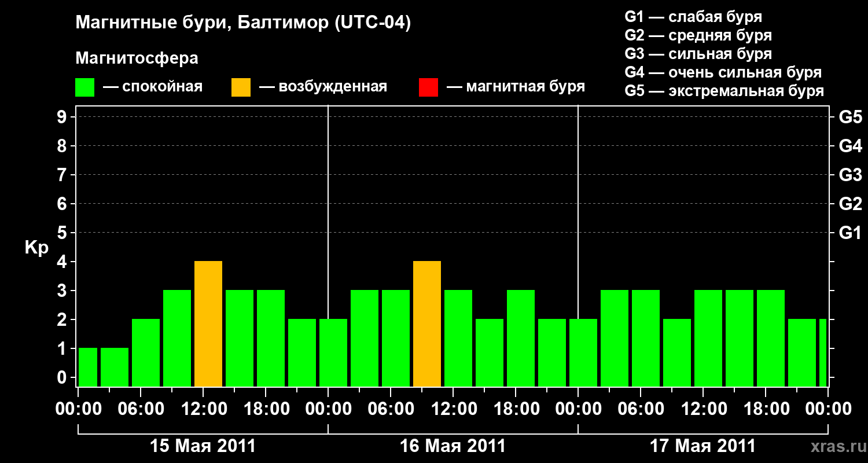Image resolution: width=868 pixels, height=463 pixels.
Task: Click the 'G2' label on the right axis
Action: pos(851,204)
